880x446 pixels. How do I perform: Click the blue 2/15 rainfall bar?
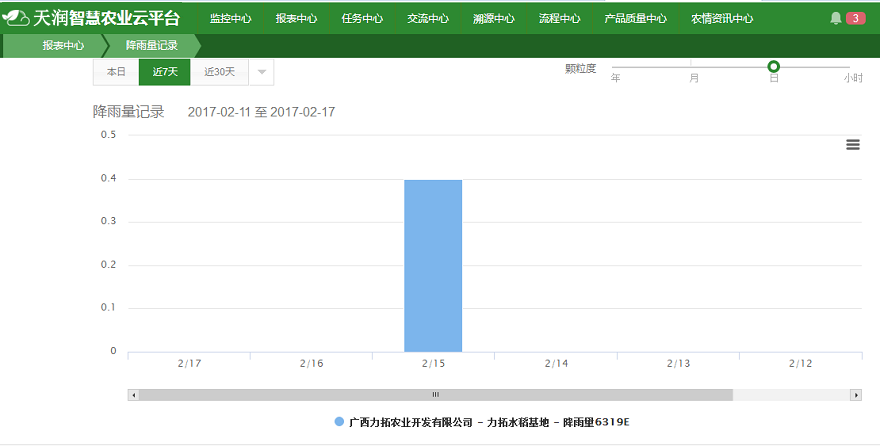point(433,265)
